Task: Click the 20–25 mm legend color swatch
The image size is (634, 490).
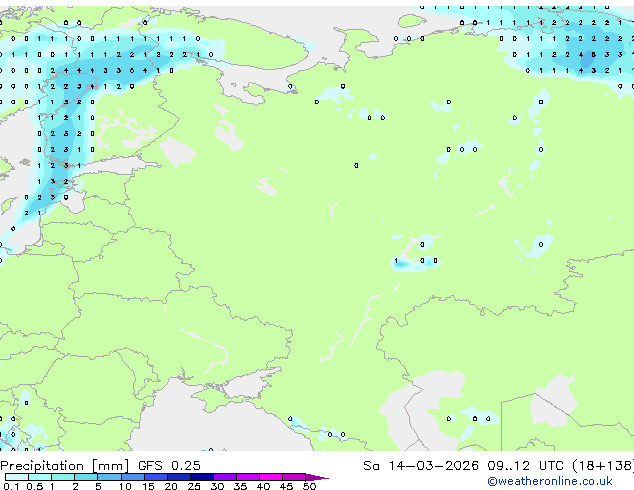Action: pos(178,477)
